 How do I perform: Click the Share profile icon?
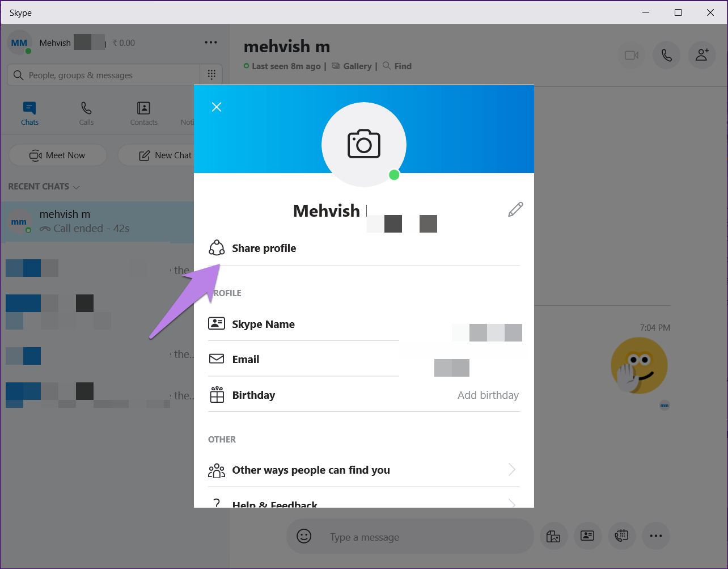[x=217, y=248]
